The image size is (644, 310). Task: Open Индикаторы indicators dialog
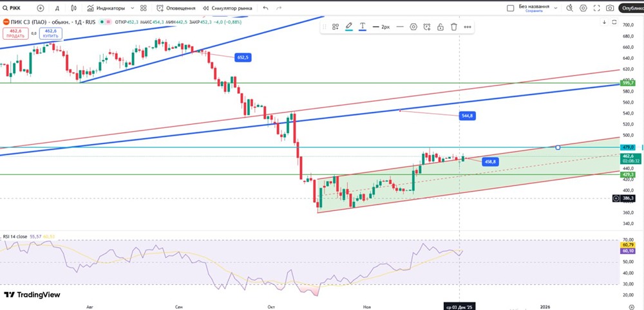point(106,8)
